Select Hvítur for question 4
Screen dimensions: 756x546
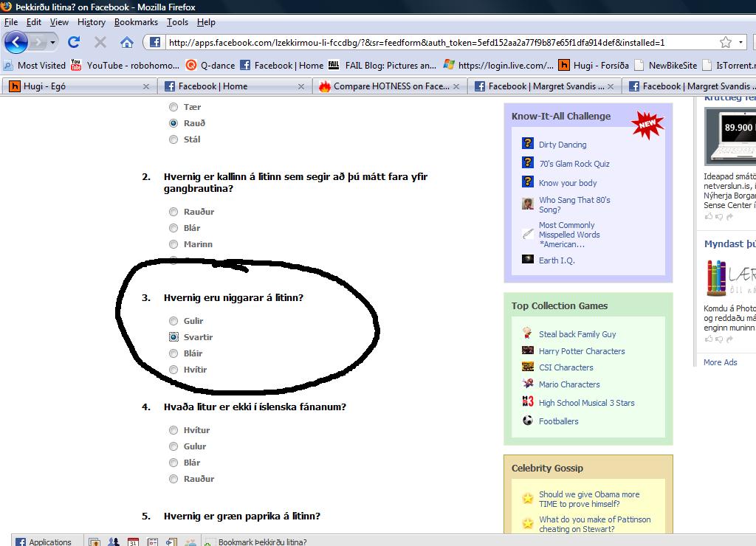(x=173, y=430)
